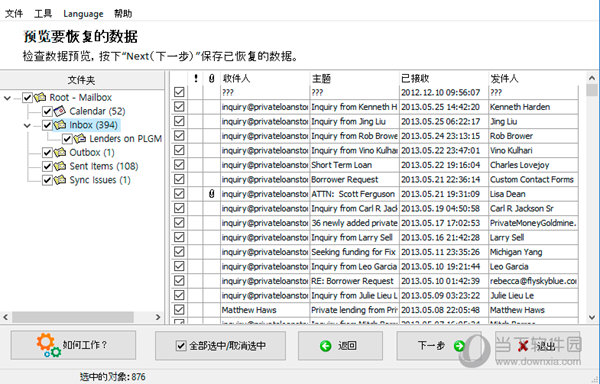Click sender Vino Kulhari cell
This screenshot has width=600, height=384.
click(533, 150)
